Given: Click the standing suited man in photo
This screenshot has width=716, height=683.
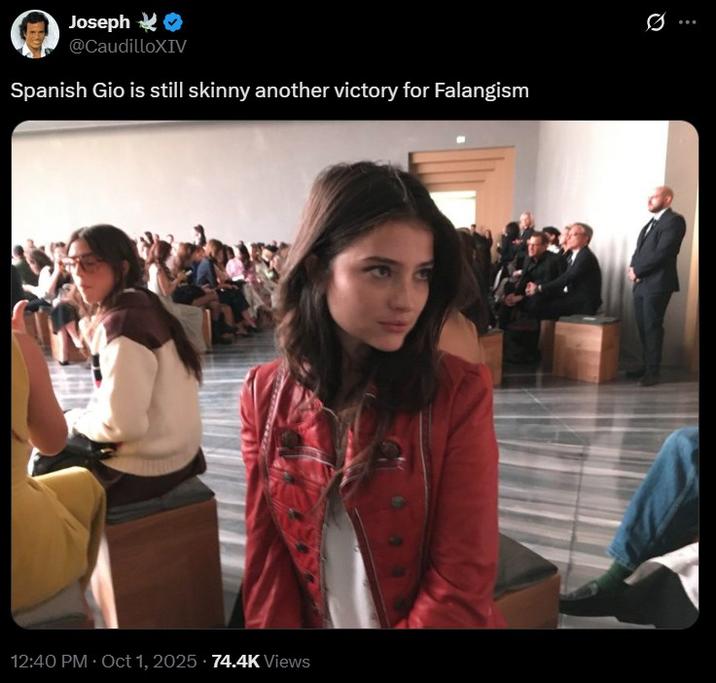Looking at the screenshot, I should pyautogui.click(x=657, y=280).
